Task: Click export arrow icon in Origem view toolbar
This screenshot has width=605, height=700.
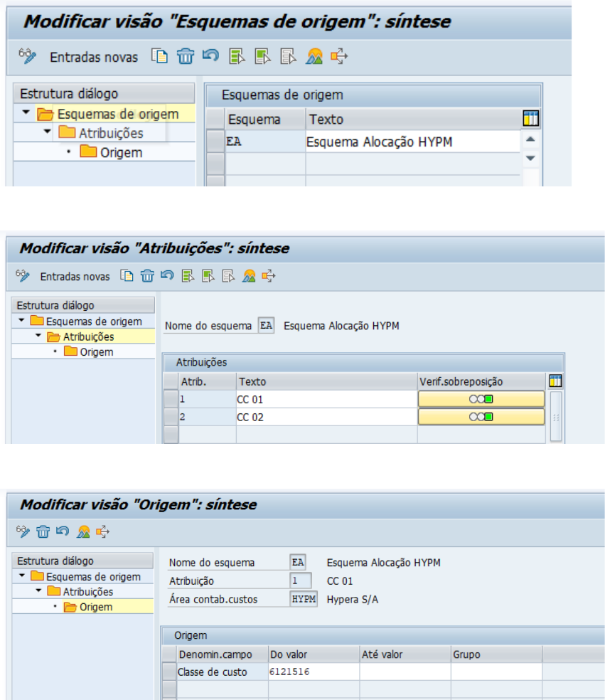Action: click(104, 531)
